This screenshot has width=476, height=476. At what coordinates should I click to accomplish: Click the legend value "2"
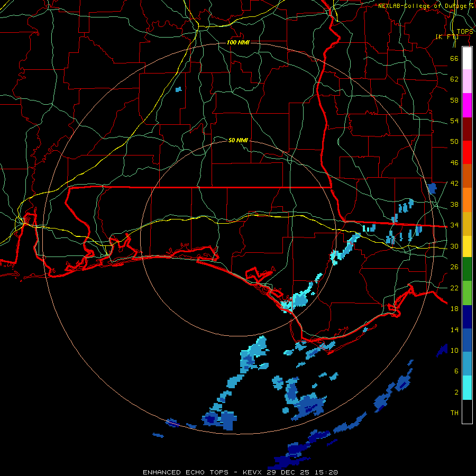[456, 392]
